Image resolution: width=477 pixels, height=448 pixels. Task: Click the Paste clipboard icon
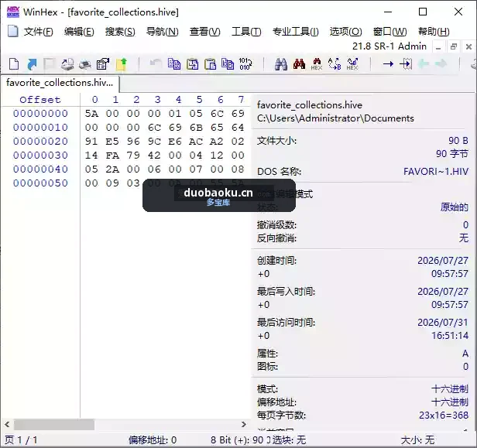210,64
